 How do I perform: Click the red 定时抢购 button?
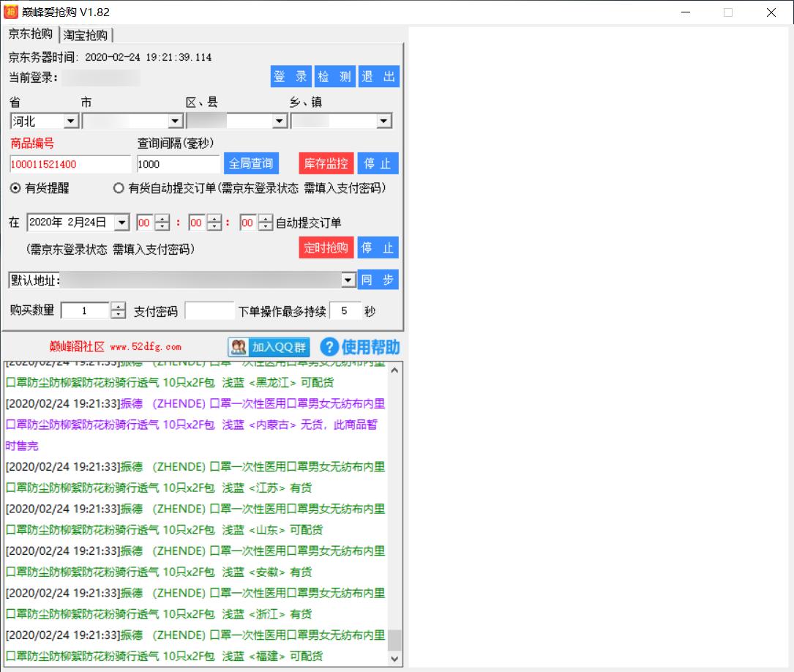(326, 247)
